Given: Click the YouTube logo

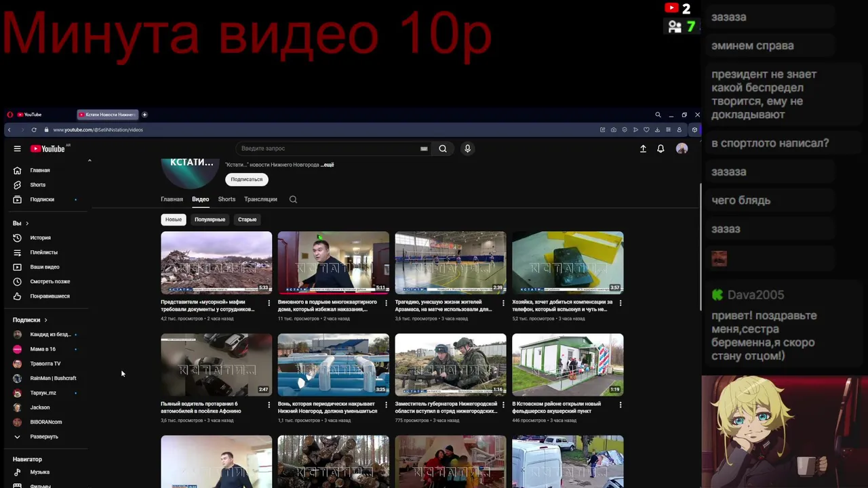Looking at the screenshot, I should pos(47,148).
